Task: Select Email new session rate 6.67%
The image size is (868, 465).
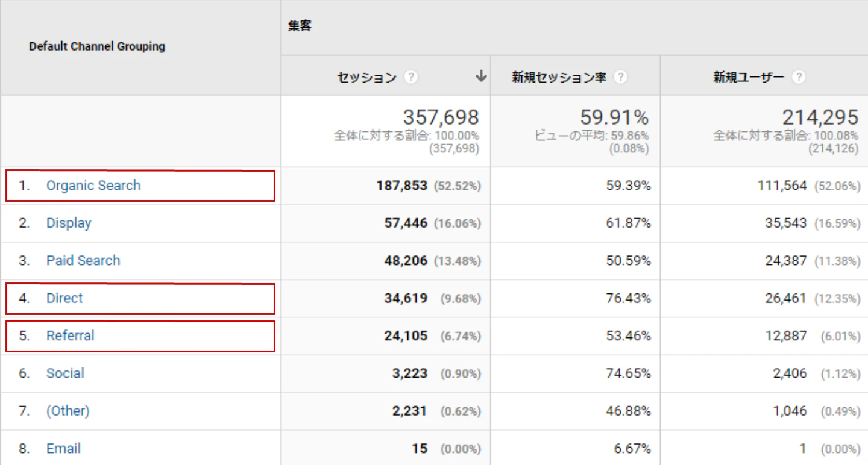Action: [632, 449]
